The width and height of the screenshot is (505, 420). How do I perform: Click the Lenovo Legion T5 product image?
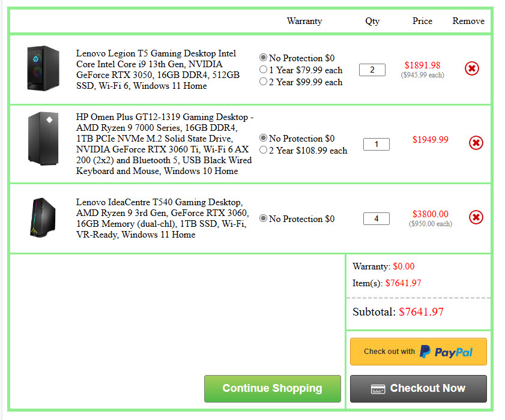[43, 69]
